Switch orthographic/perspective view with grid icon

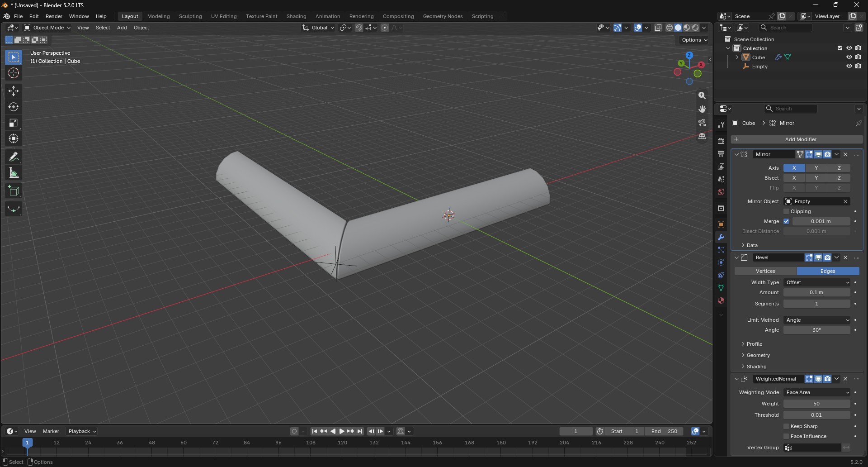pyautogui.click(x=702, y=136)
